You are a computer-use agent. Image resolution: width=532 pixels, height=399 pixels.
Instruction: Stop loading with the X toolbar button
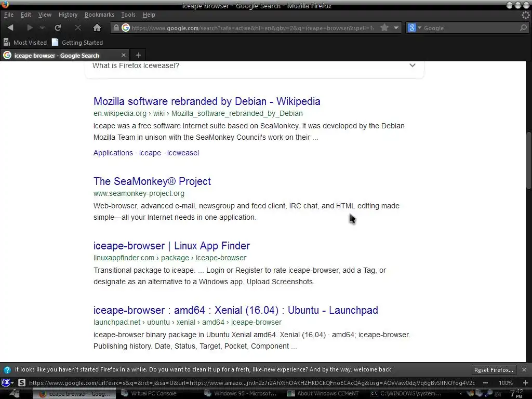[78, 28]
